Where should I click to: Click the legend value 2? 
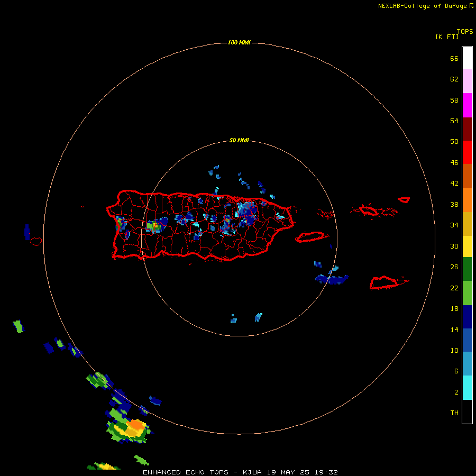coord(456,392)
